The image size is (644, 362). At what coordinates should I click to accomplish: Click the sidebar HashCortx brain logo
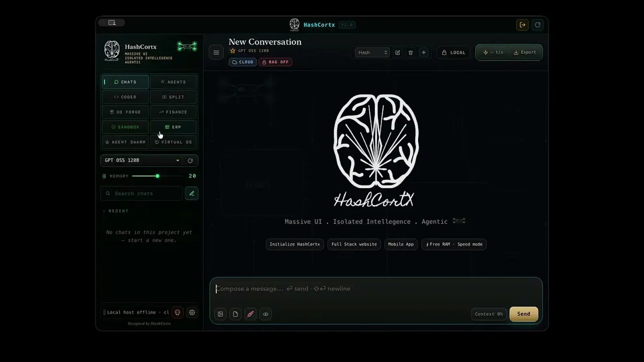pos(111,51)
